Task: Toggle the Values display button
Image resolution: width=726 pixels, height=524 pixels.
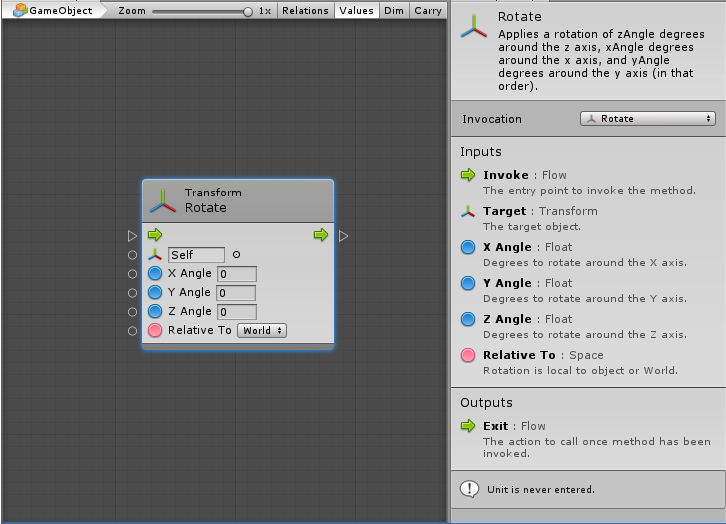Action: [x=355, y=10]
